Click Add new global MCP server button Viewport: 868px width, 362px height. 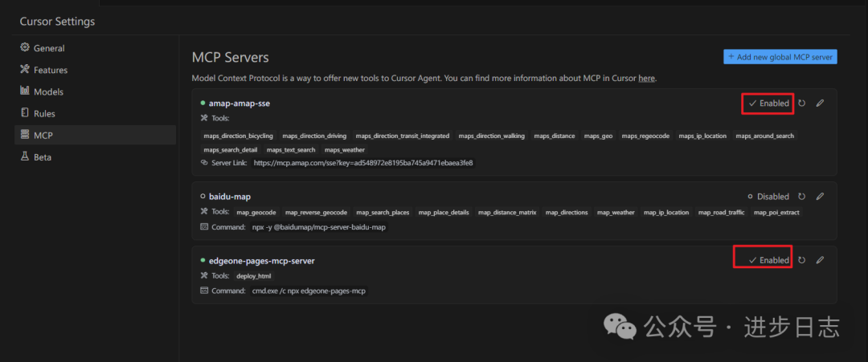pyautogui.click(x=780, y=56)
